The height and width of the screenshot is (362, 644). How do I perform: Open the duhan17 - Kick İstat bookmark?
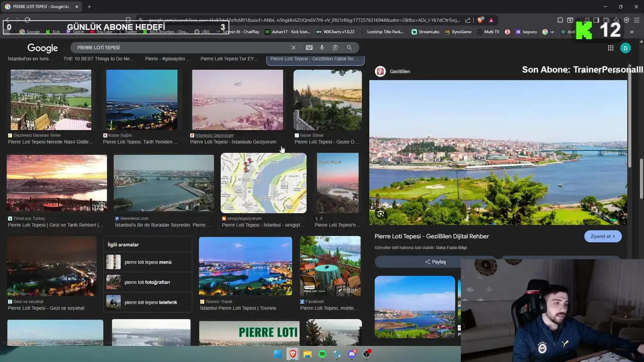click(287, 32)
